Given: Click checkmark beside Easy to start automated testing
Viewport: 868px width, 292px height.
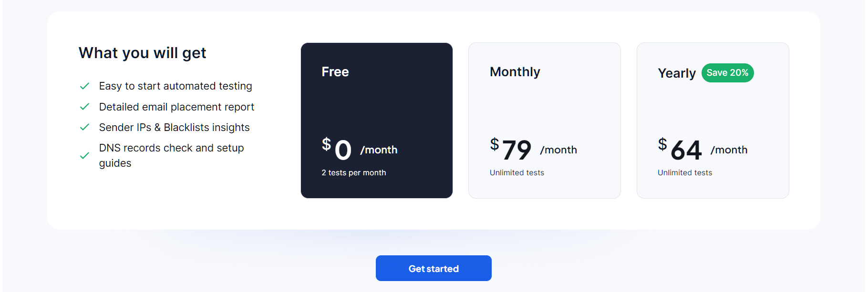Looking at the screenshot, I should tap(84, 86).
